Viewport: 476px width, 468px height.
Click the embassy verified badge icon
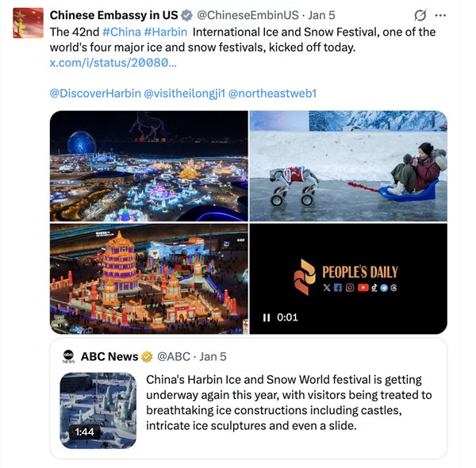(186, 15)
